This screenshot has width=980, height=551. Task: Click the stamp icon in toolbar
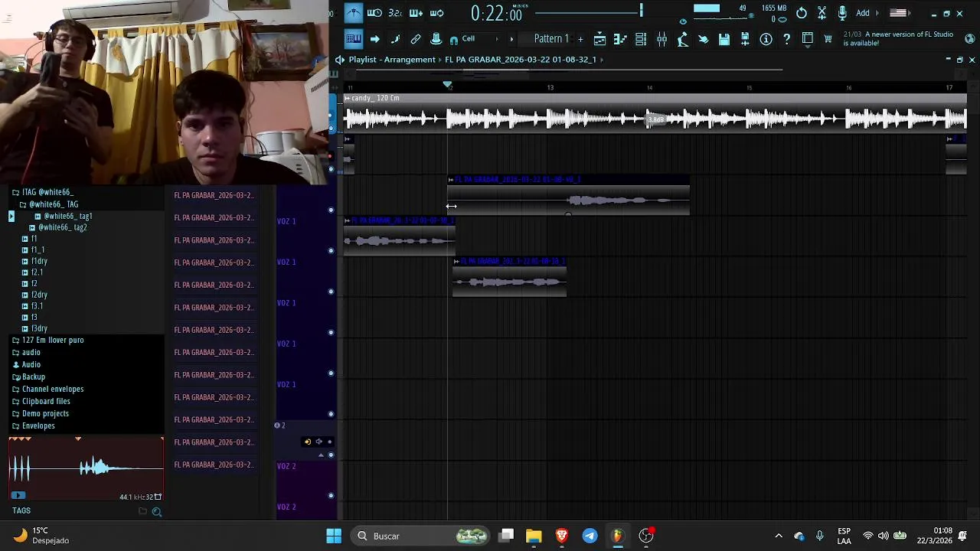point(436,39)
